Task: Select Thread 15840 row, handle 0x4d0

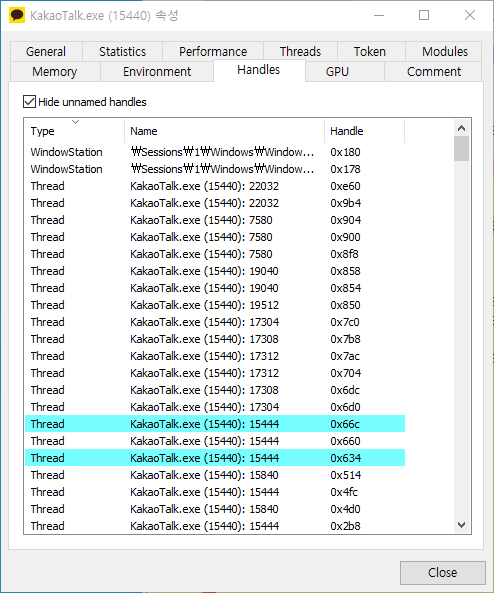Action: 215,509
